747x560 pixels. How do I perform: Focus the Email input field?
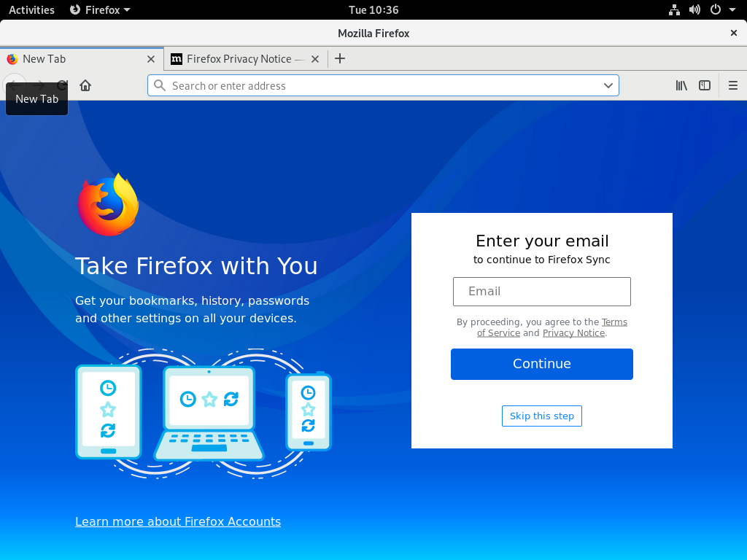click(542, 292)
